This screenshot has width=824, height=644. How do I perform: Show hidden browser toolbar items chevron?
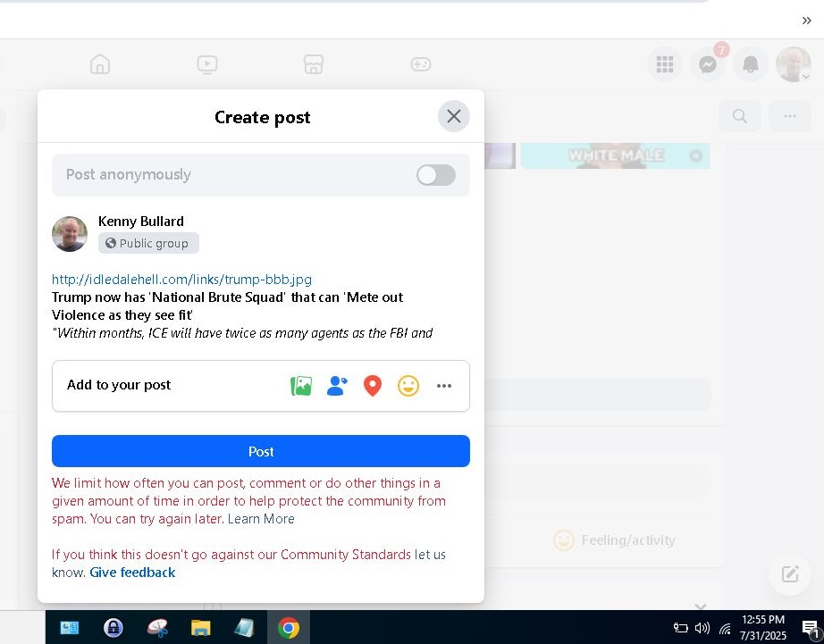[806, 21]
